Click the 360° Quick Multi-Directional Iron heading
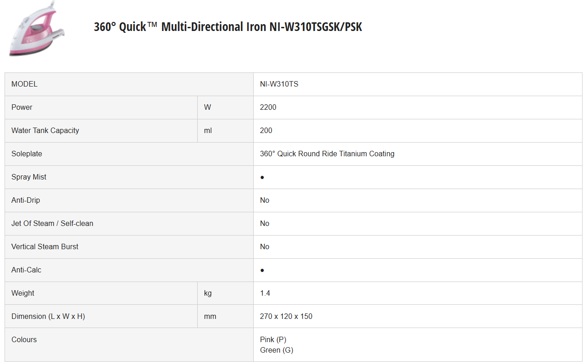The height and width of the screenshot is (364, 588). tap(228, 27)
